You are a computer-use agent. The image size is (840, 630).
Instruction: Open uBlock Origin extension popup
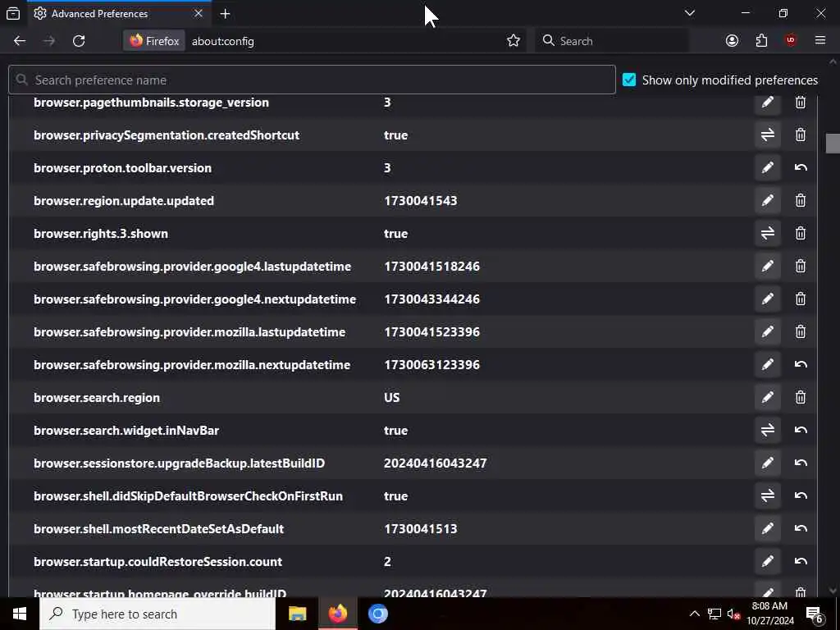pyautogui.click(x=791, y=41)
